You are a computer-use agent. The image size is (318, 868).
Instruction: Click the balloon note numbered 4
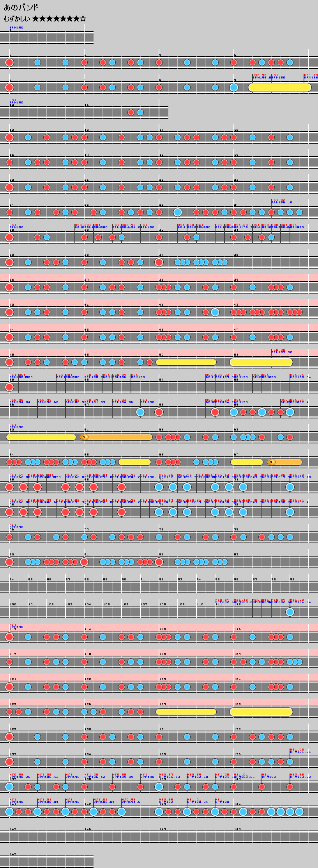coord(271,462)
